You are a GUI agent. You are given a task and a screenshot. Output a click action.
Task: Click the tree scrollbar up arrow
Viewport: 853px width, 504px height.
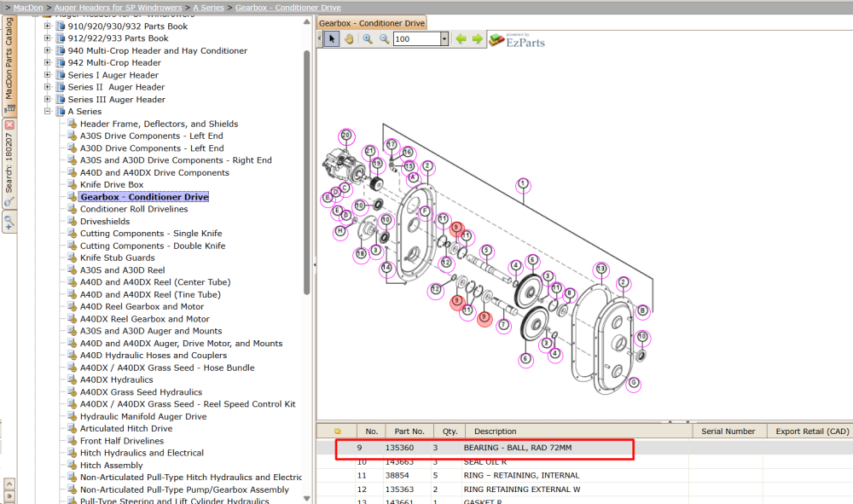[306, 22]
